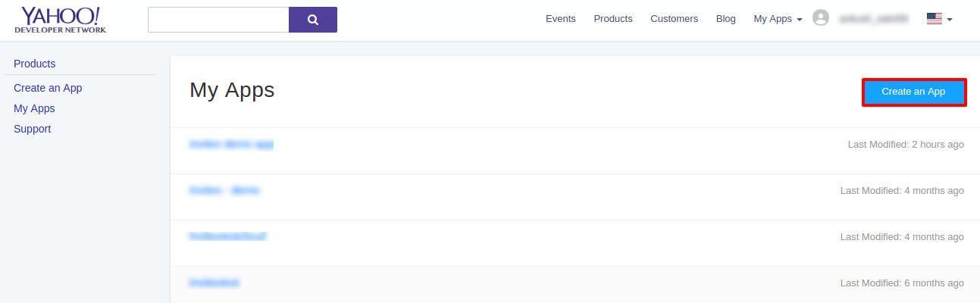This screenshot has height=303, width=980.
Task: Click the magnifying glass search button
Action: pos(312,20)
